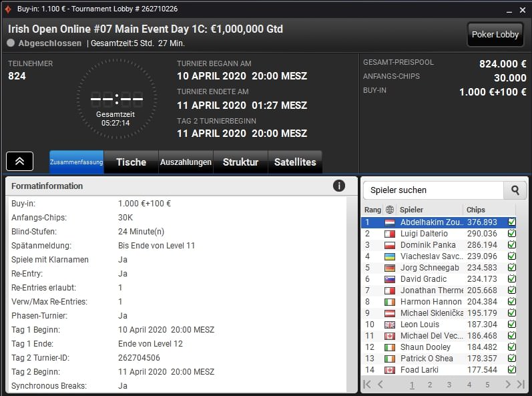Open page 3 of player list

pyautogui.click(x=449, y=385)
